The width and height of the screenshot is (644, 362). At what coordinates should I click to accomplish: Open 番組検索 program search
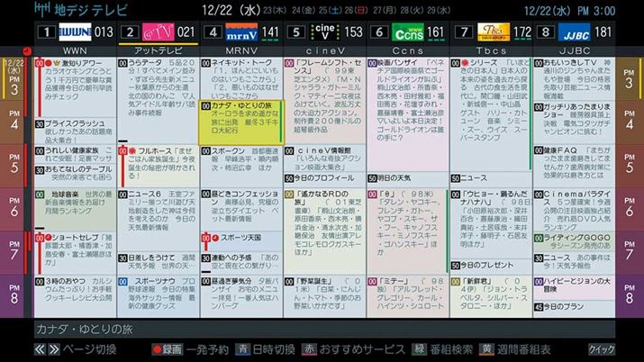point(451,349)
